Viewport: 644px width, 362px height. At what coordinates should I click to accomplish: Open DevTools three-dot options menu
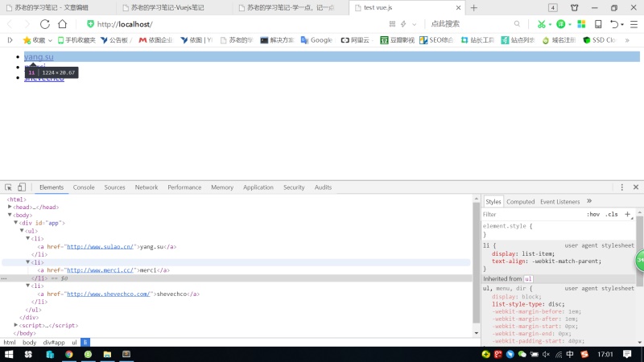pyautogui.click(x=621, y=187)
